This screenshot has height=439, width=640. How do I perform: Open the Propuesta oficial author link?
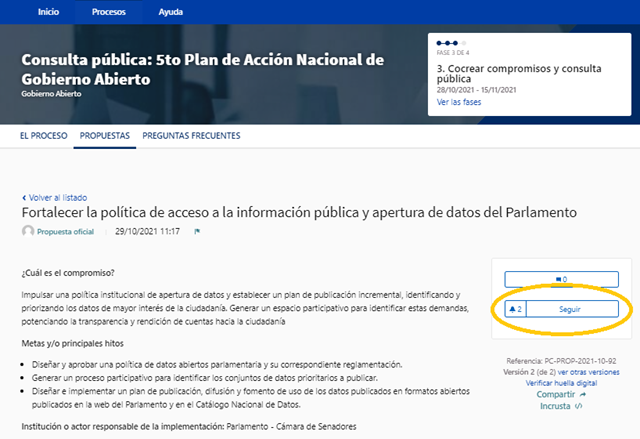coord(65,232)
